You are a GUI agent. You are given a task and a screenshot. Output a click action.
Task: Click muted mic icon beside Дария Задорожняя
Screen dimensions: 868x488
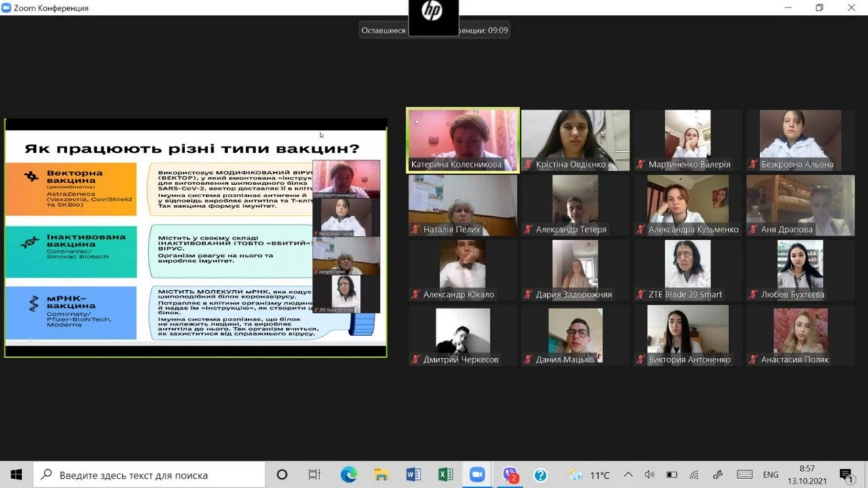(x=527, y=294)
